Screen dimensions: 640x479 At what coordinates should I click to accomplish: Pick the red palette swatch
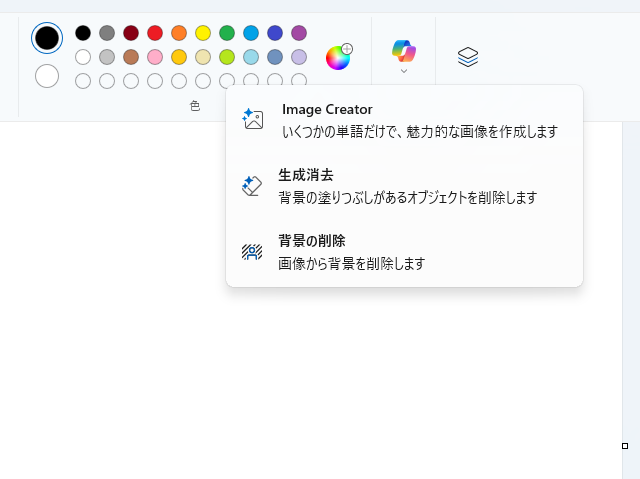click(x=155, y=33)
